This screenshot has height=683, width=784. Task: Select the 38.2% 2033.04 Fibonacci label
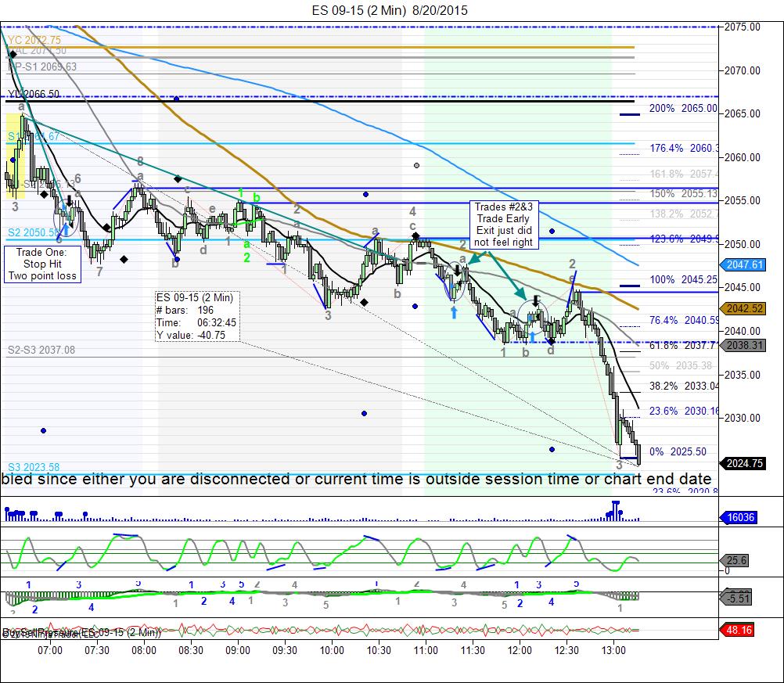tap(684, 386)
